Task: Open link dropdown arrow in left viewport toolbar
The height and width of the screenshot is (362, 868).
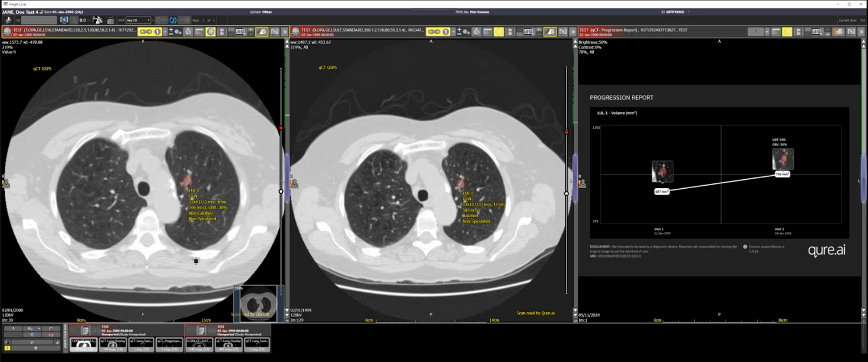Action: point(166,31)
